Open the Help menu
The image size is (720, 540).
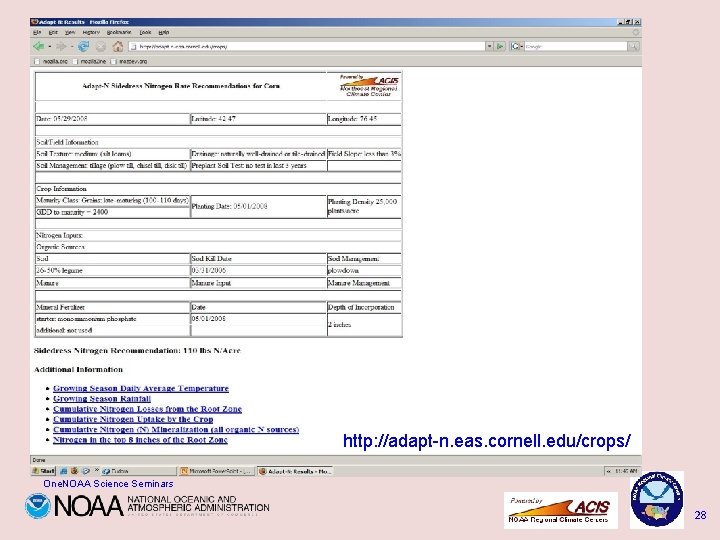click(163, 32)
